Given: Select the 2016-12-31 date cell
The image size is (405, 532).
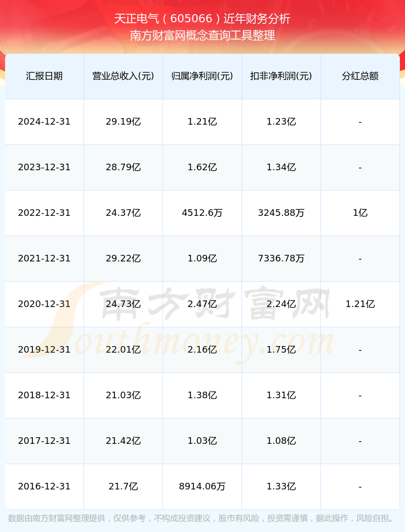Looking at the screenshot, I should (45, 486).
